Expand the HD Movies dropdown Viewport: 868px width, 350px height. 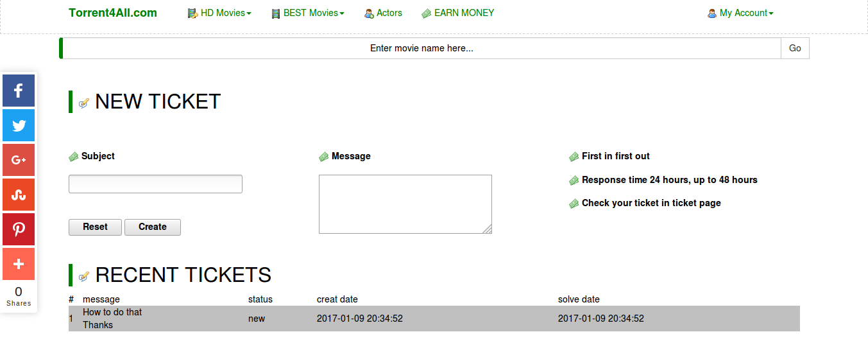(x=219, y=13)
